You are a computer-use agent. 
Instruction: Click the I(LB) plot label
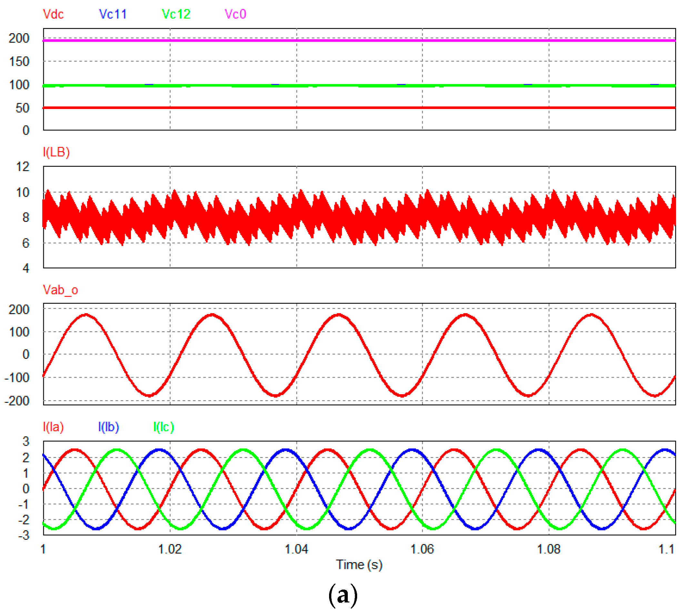coord(56,152)
